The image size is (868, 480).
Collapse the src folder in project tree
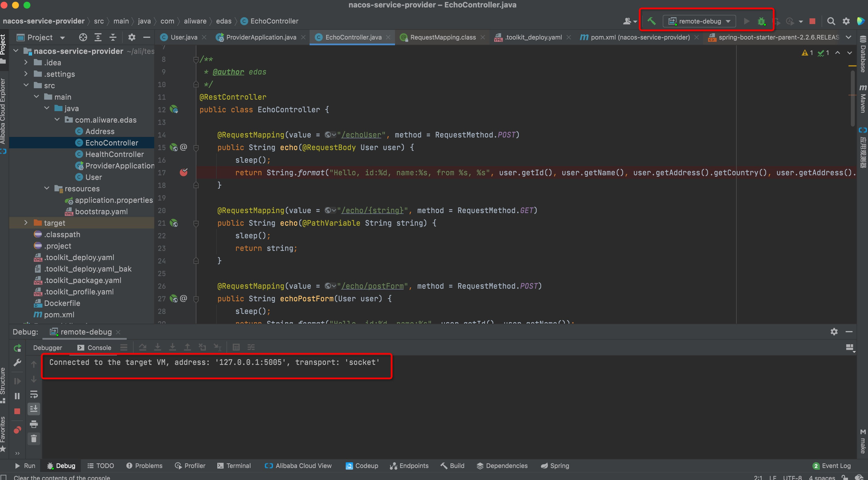pos(26,86)
